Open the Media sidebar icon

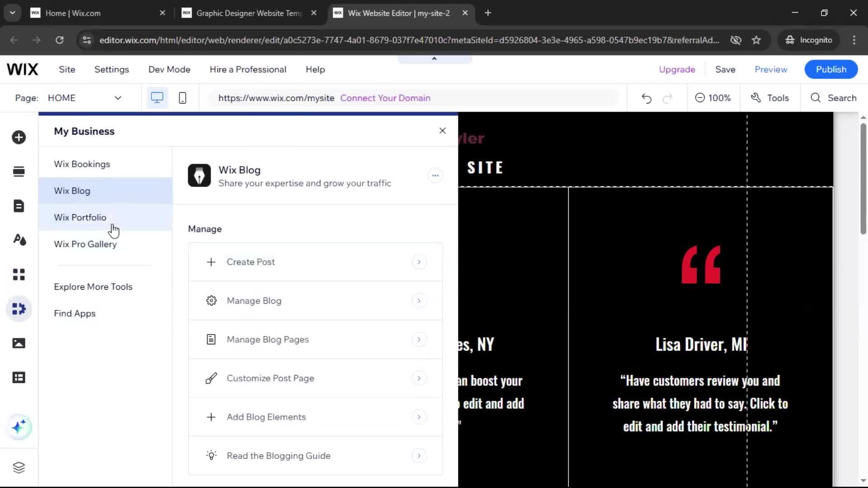click(19, 343)
